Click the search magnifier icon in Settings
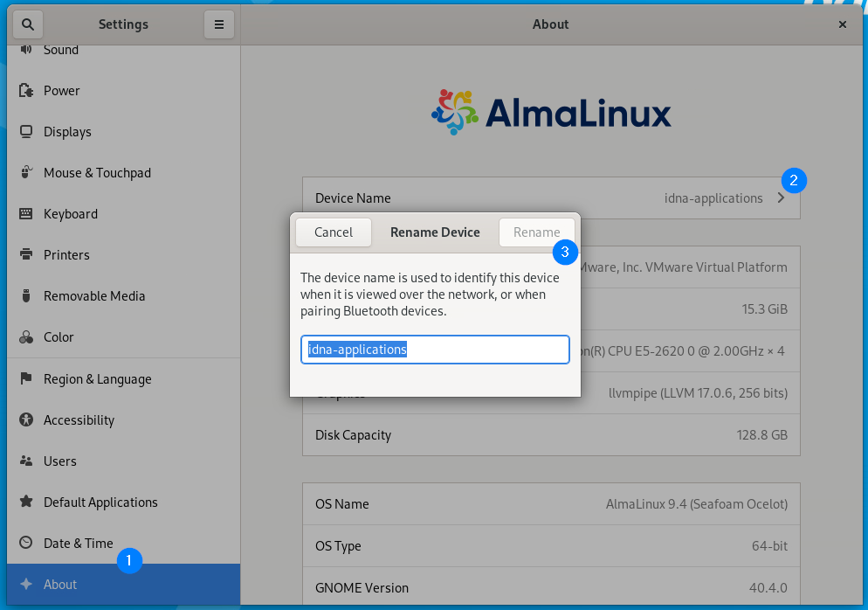This screenshot has width=868, height=610. tap(28, 24)
